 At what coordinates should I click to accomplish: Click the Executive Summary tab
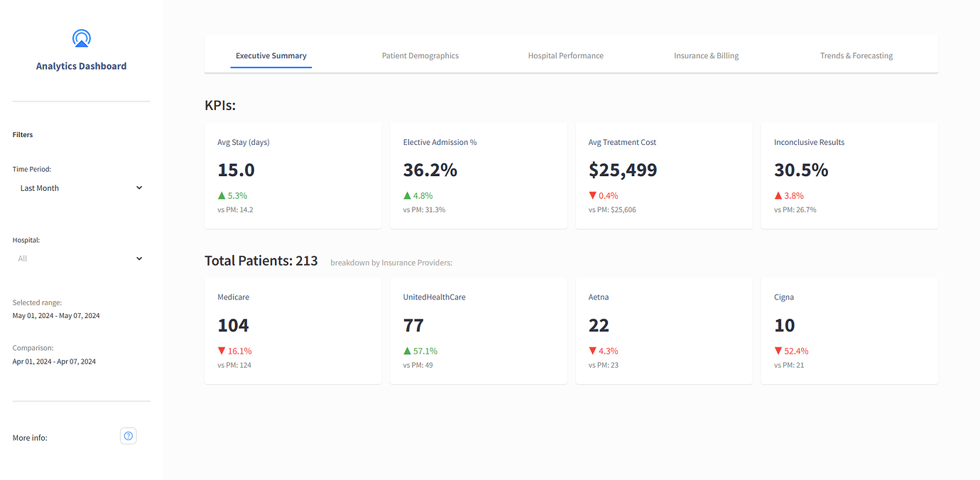[x=271, y=55]
